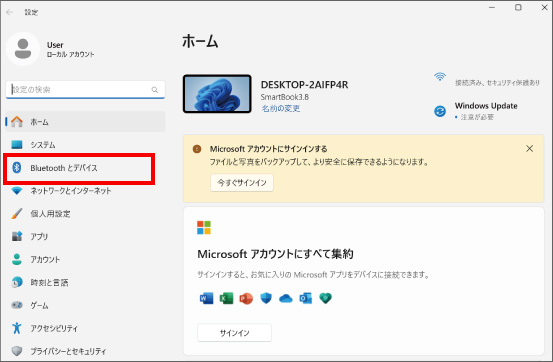Click the desktop wallpaper thumbnail
Viewport: 553px width, 362px height.
click(217, 94)
